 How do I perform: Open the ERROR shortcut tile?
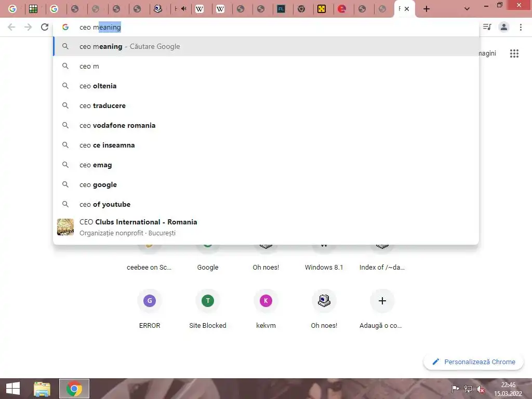point(150,309)
